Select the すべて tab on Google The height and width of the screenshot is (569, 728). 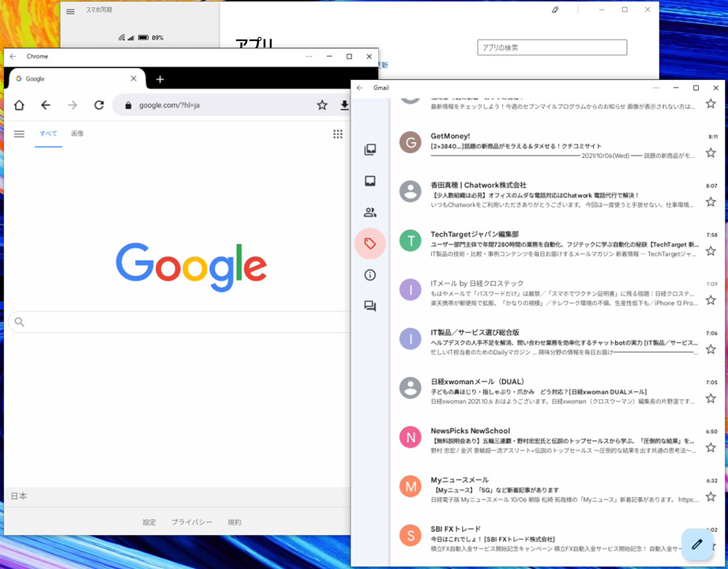(x=48, y=134)
